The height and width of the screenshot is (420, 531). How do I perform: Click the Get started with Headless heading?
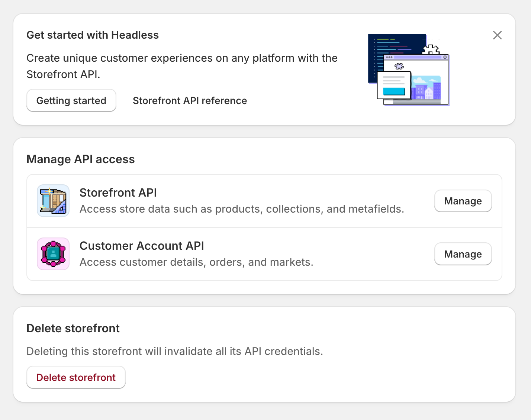click(x=93, y=35)
